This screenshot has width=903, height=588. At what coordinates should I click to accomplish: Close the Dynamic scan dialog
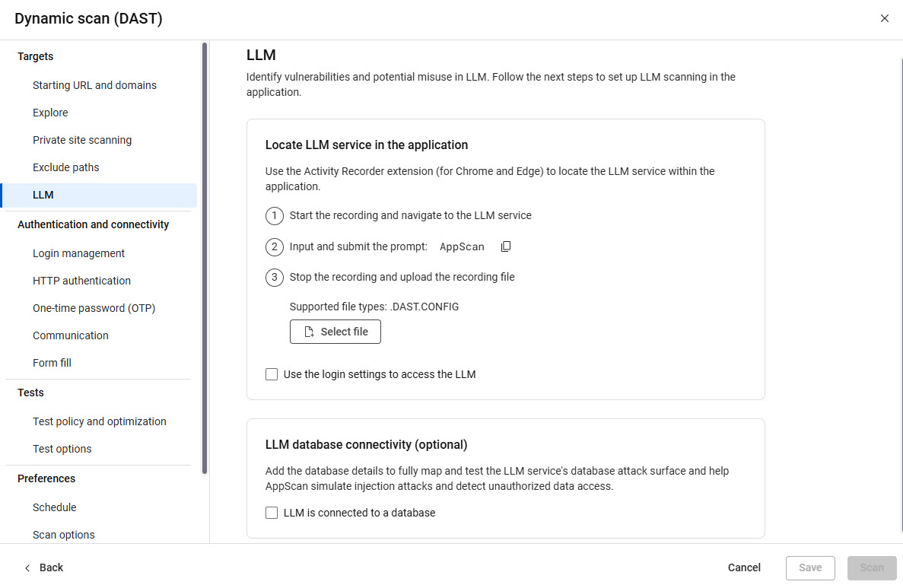pyautogui.click(x=885, y=17)
